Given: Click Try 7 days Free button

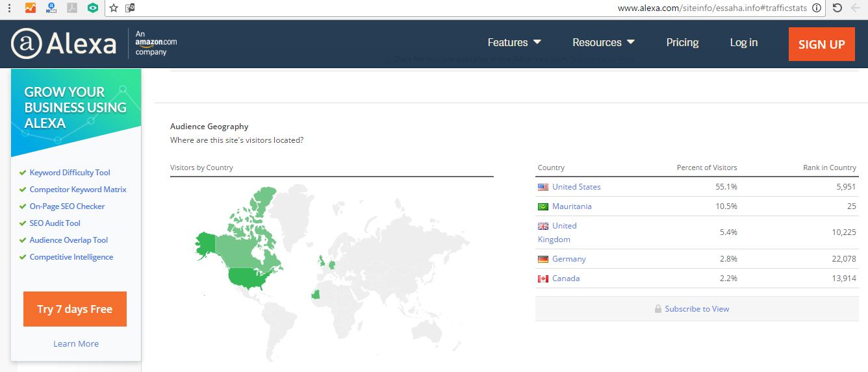Looking at the screenshot, I should pyautogui.click(x=75, y=309).
